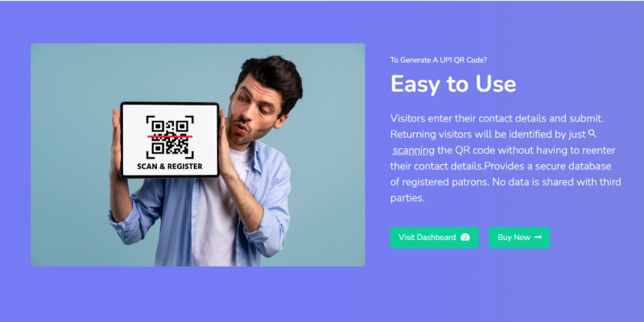Click the Visit Dashboard button
The width and height of the screenshot is (644, 322).
[x=434, y=237]
